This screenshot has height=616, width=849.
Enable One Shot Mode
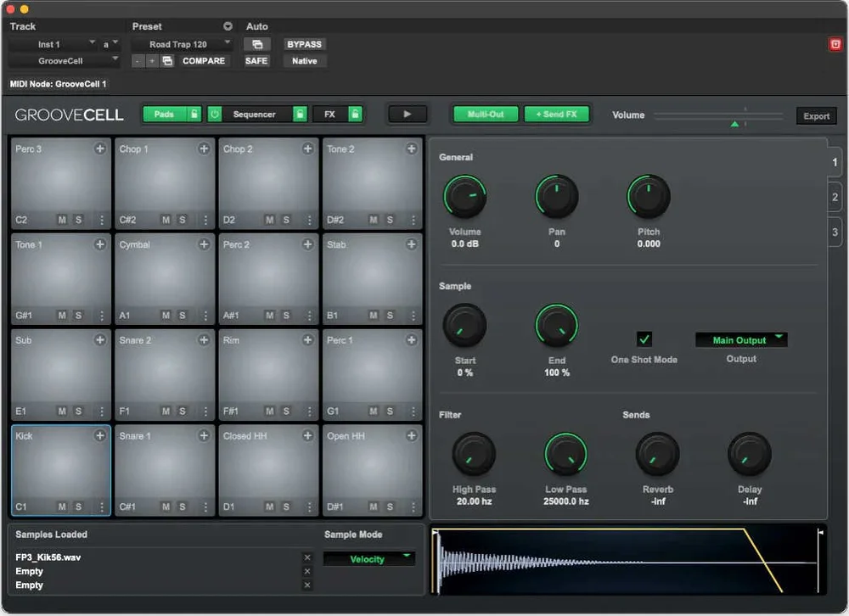click(x=643, y=339)
